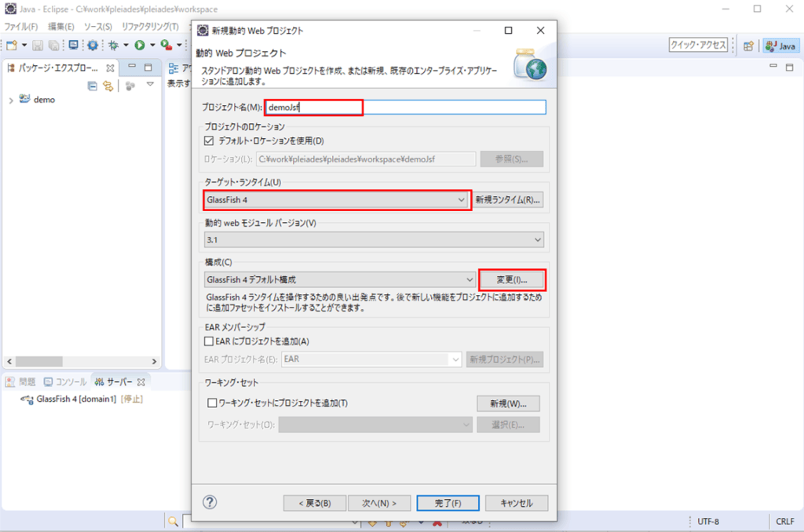Toggle the use default location checkbox
This screenshot has height=532, width=804.
[209, 140]
